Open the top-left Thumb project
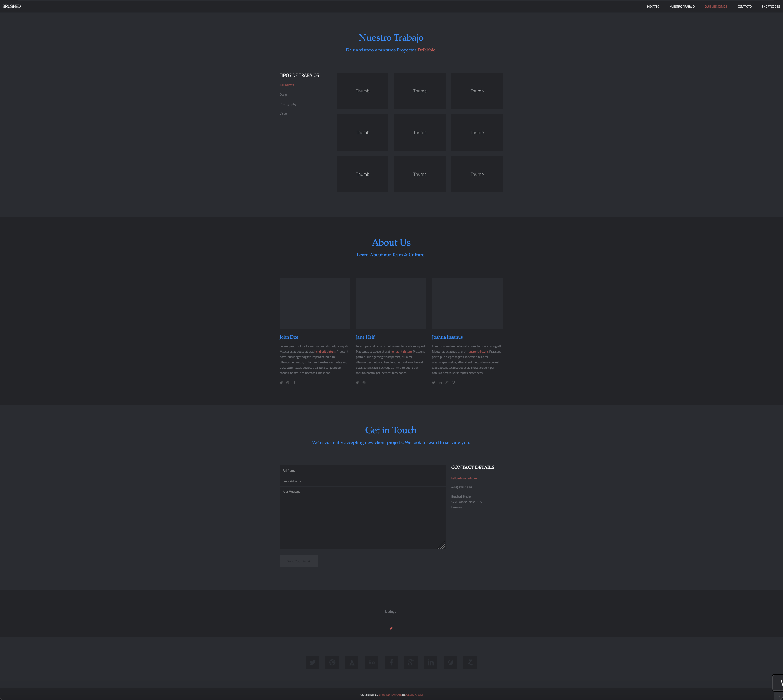783x700 pixels. tap(363, 91)
